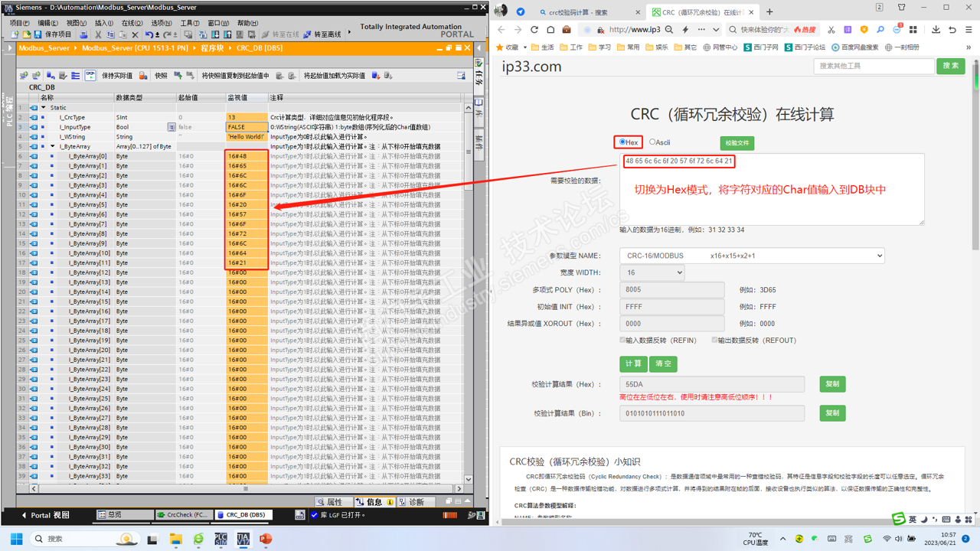Image resolution: width=980 pixels, height=551 pixels.
Task: Toggle the input data reflect (REFIN) checkbox
Action: (623, 340)
